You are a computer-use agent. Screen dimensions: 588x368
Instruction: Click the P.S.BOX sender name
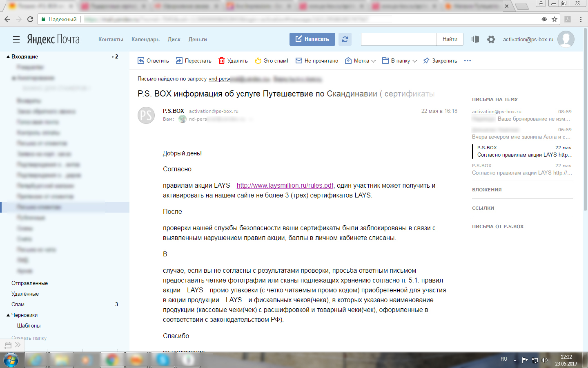click(174, 111)
